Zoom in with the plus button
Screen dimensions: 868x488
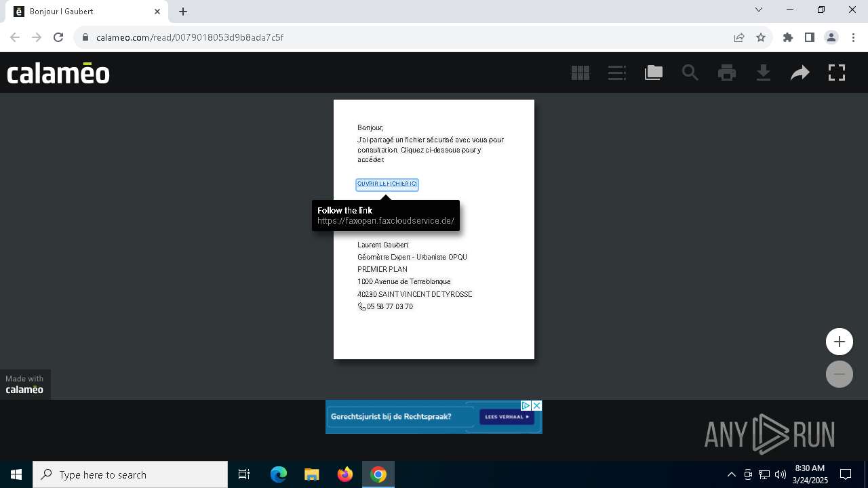840,342
